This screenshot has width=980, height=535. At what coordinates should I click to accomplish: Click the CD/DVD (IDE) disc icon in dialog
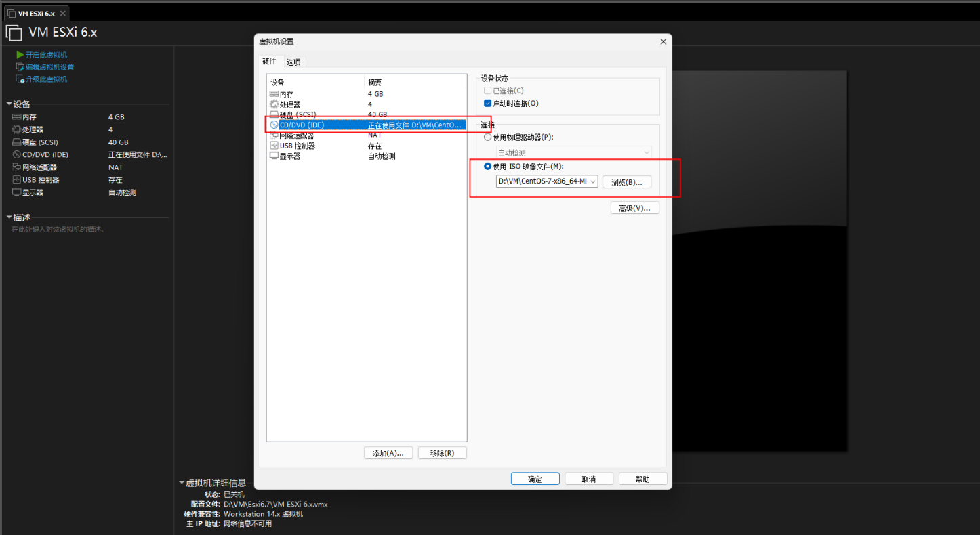274,125
